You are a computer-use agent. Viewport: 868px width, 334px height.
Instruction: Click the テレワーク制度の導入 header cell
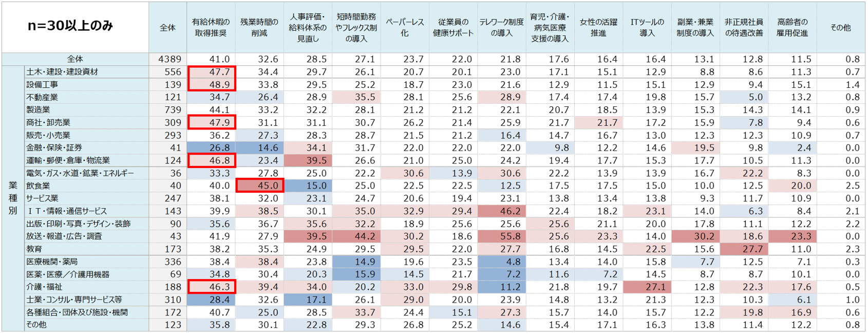(501, 27)
